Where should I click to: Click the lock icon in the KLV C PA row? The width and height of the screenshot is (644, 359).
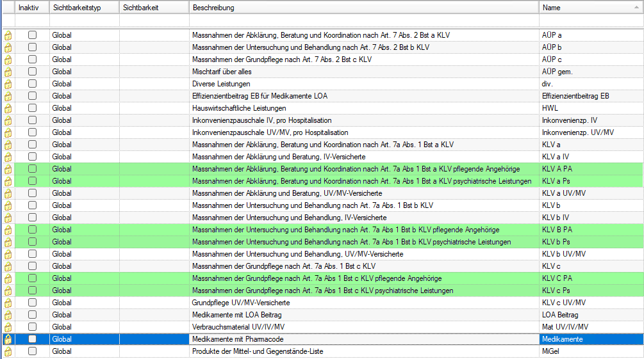(8, 279)
